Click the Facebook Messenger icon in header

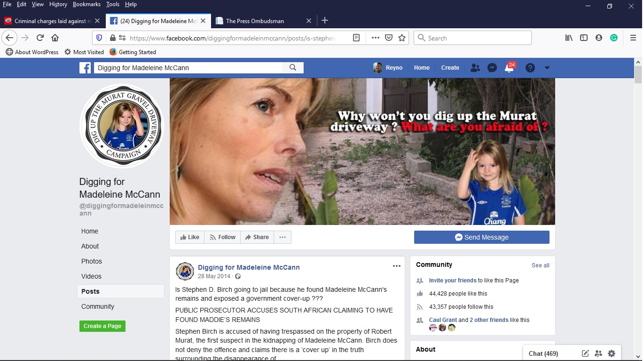click(x=492, y=68)
